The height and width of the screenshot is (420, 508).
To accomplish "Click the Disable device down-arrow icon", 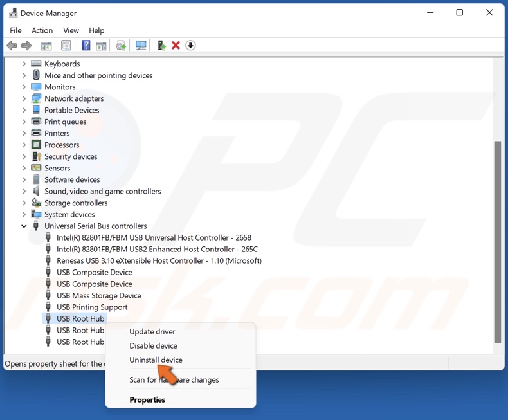I will [190, 46].
